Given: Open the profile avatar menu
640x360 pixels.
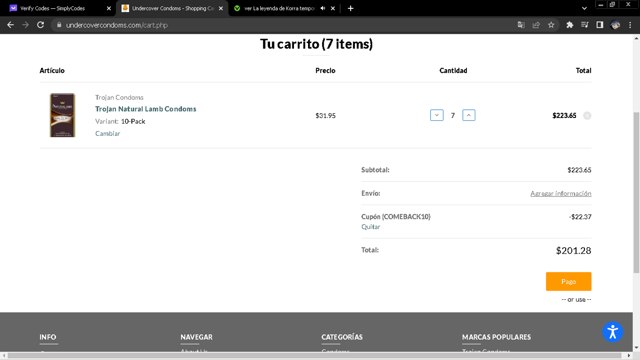Looking at the screenshot, I should click(x=616, y=25).
